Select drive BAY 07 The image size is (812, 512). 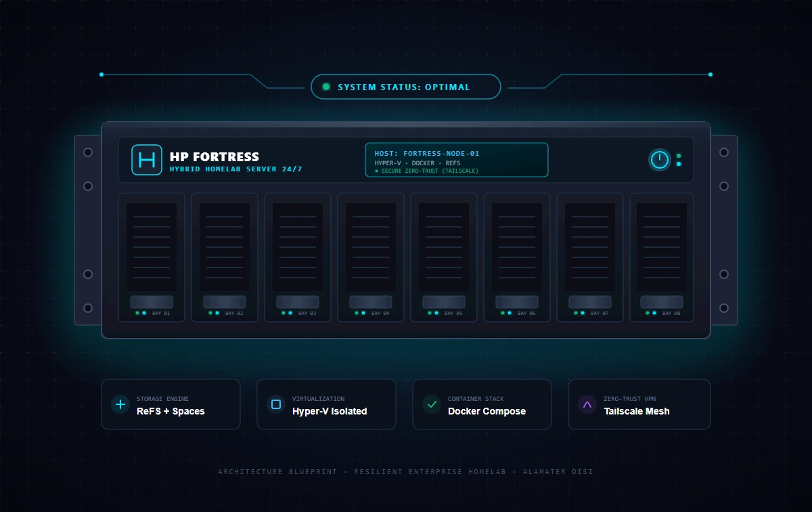[x=590, y=257]
